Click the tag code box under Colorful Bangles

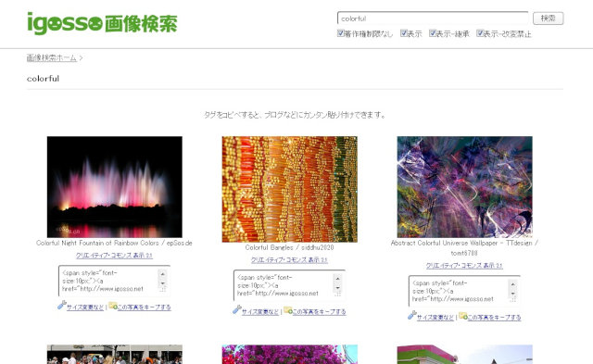289,285
